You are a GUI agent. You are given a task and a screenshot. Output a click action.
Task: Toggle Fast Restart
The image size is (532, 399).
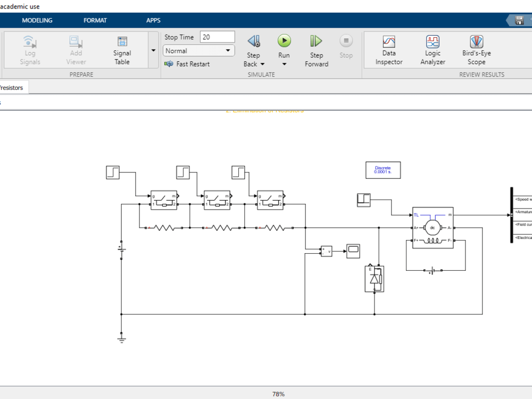click(x=187, y=64)
